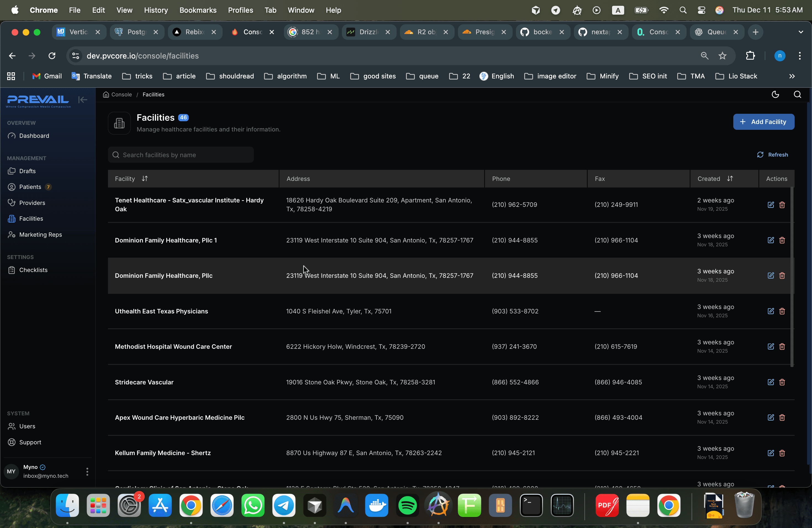Open Providers from the sidebar
The image size is (812, 528).
pos(32,203)
